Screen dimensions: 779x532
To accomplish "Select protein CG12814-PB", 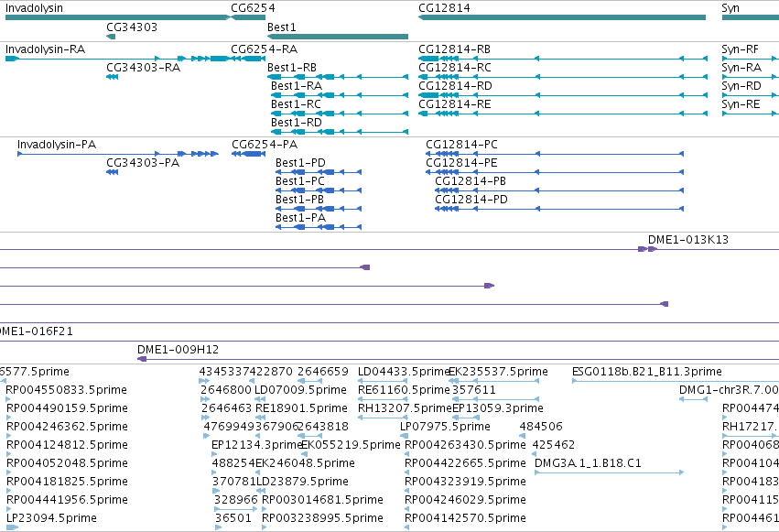I will (x=559, y=190).
